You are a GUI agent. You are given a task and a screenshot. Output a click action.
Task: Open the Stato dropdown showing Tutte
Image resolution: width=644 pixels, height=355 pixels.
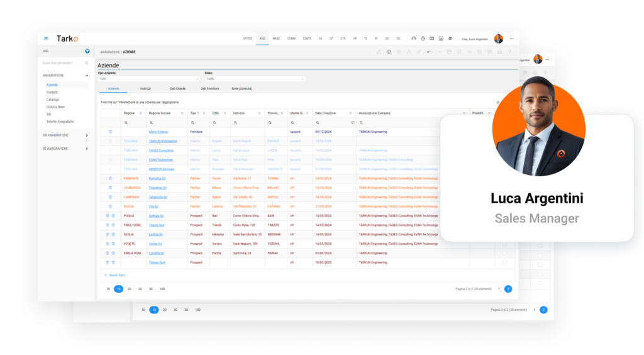[x=255, y=79]
